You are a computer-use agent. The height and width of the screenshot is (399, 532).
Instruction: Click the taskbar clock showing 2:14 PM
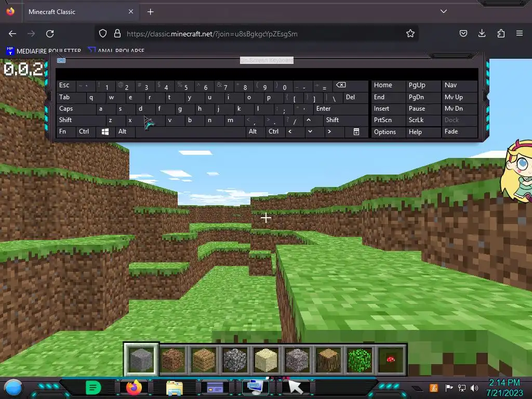(x=504, y=388)
